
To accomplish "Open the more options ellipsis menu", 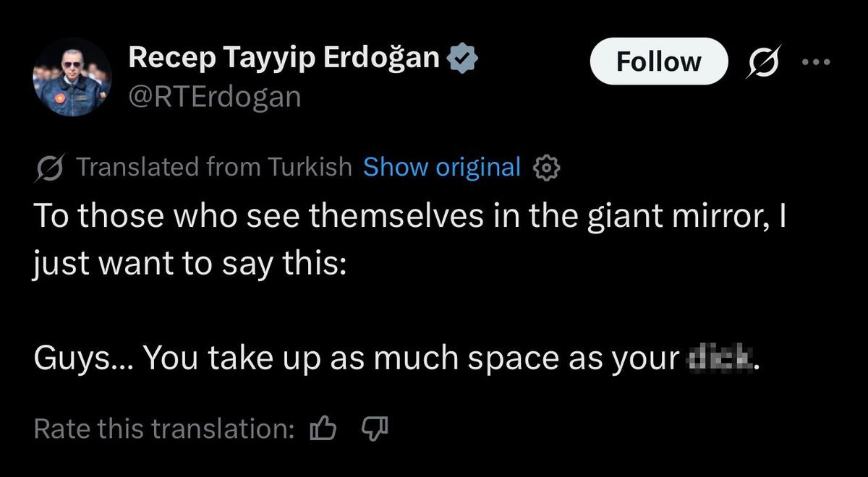I will (x=817, y=61).
